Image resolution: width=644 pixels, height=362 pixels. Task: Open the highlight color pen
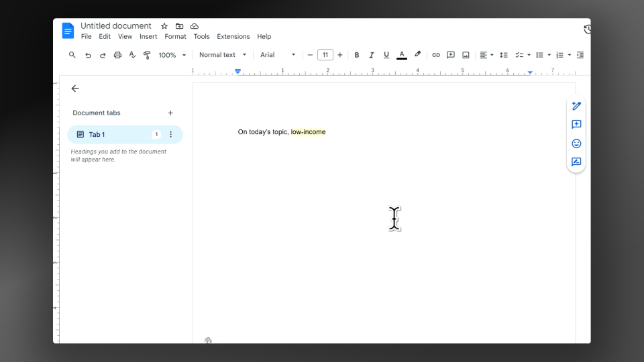(x=417, y=54)
